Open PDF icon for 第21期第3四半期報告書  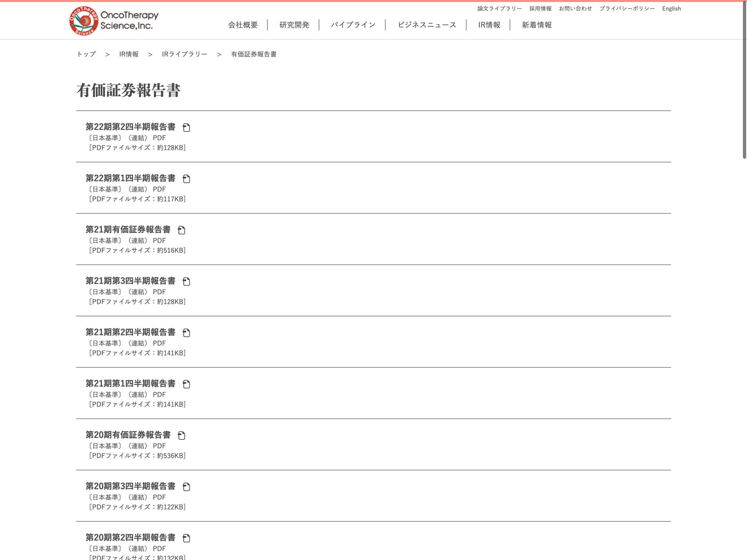coord(186,281)
